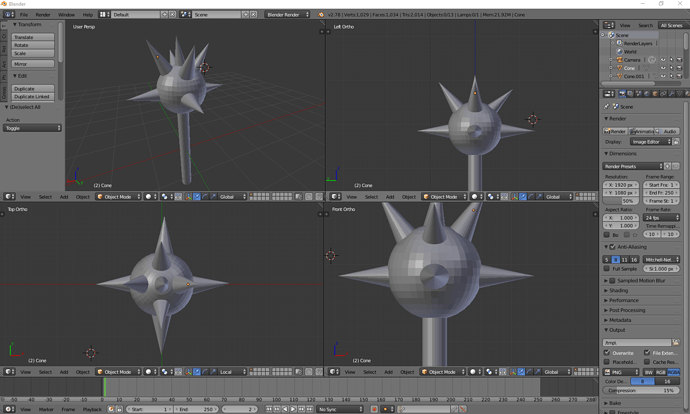
Task: Click the Camera object icon in outliner
Action: pos(619,60)
